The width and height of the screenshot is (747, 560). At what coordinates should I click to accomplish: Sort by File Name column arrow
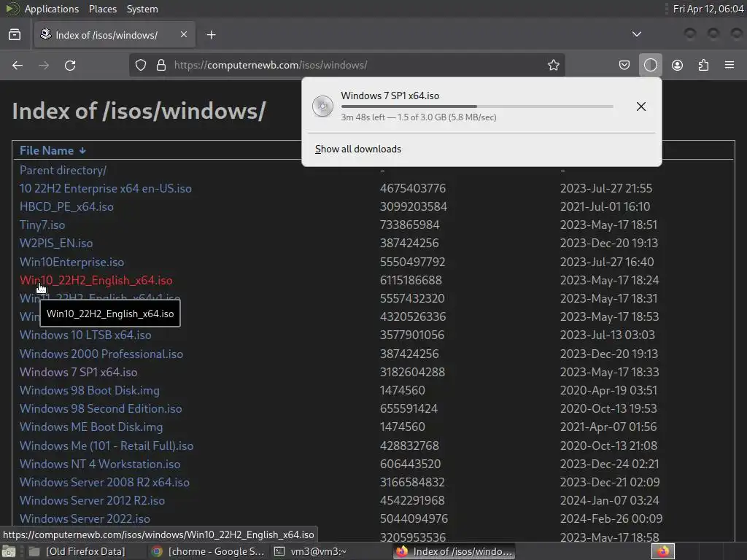tap(82, 150)
